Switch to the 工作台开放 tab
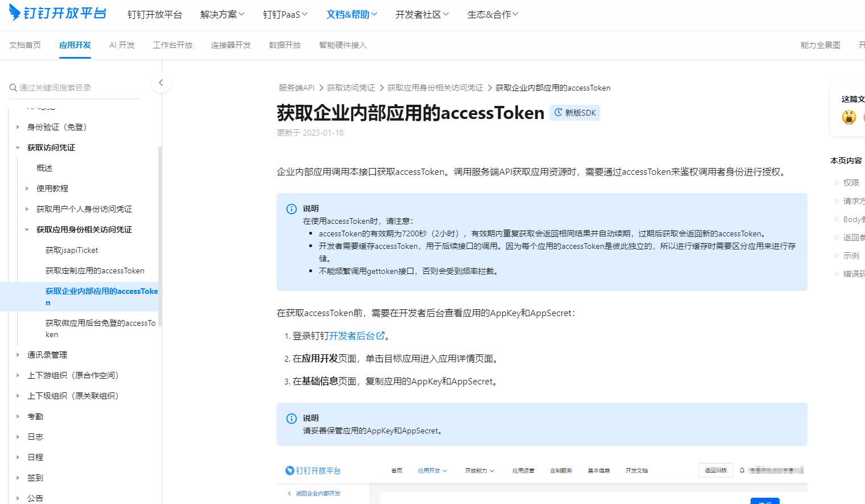 pos(173,45)
